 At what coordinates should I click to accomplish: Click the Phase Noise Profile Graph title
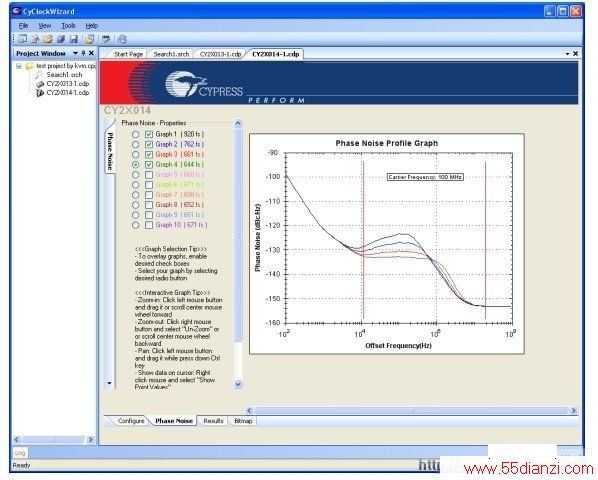click(386, 143)
